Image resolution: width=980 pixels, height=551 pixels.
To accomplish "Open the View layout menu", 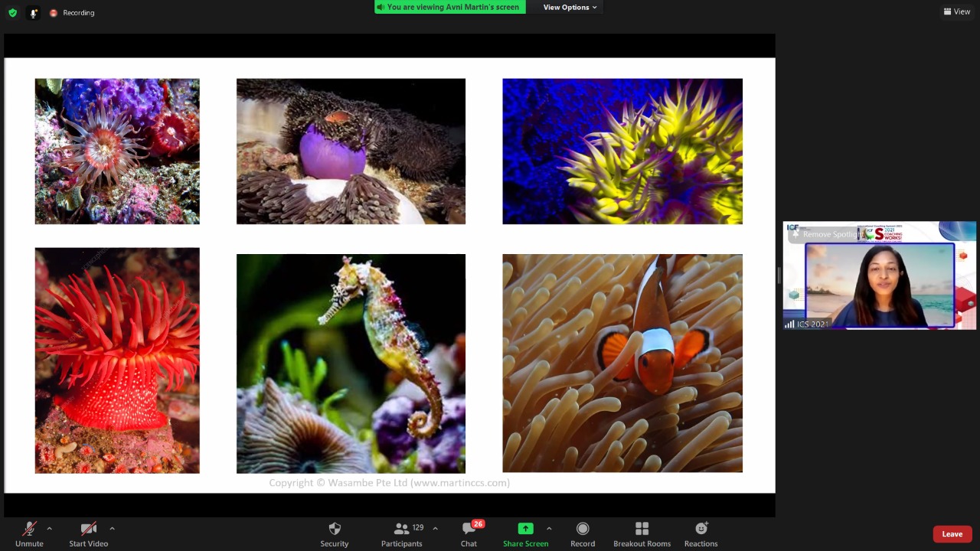I will [957, 11].
